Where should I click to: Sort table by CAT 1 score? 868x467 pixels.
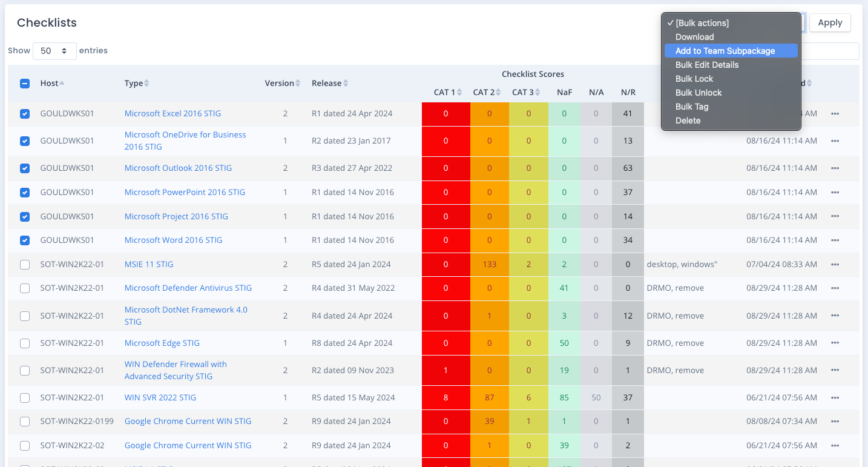coord(448,92)
